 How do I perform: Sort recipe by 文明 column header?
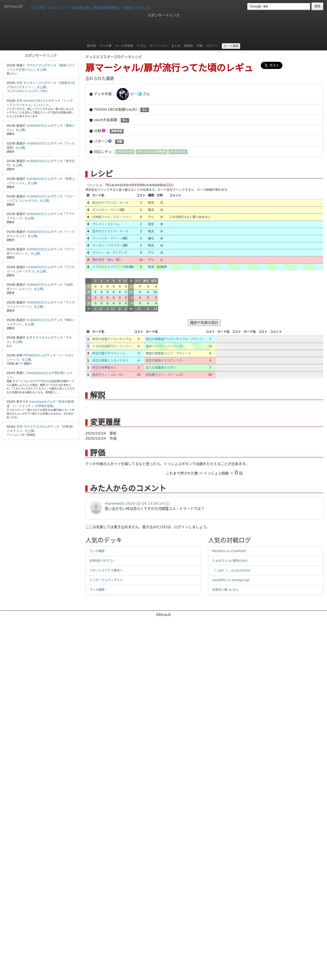pos(160,195)
